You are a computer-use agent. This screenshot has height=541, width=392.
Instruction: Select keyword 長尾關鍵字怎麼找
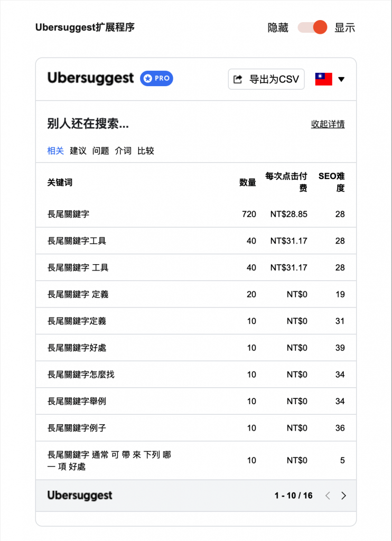81,375
